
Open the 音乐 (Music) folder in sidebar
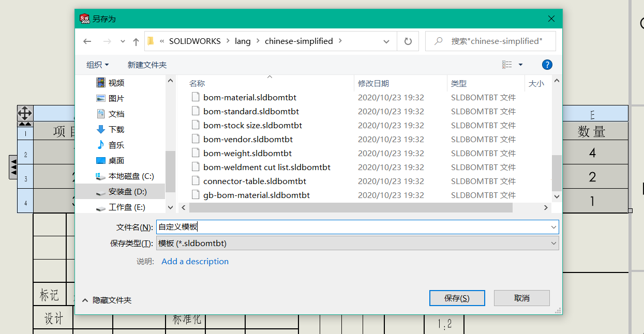point(116,144)
